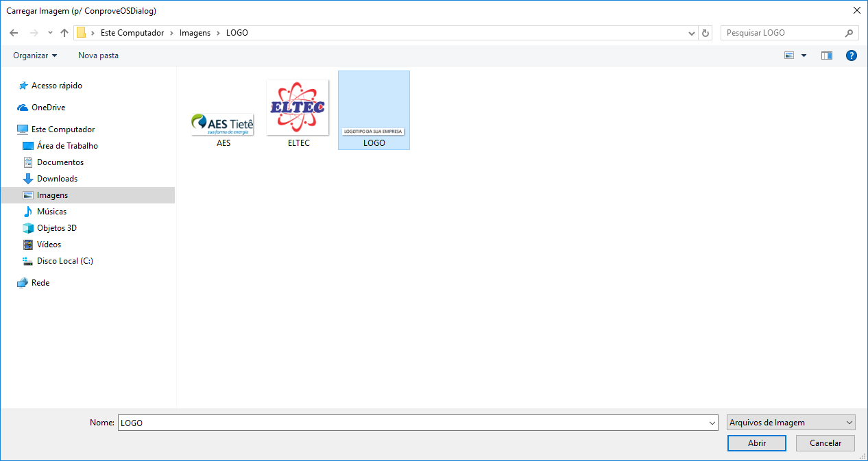Click the OneDrive cloud icon
The height and width of the screenshot is (461, 868).
[x=23, y=108]
